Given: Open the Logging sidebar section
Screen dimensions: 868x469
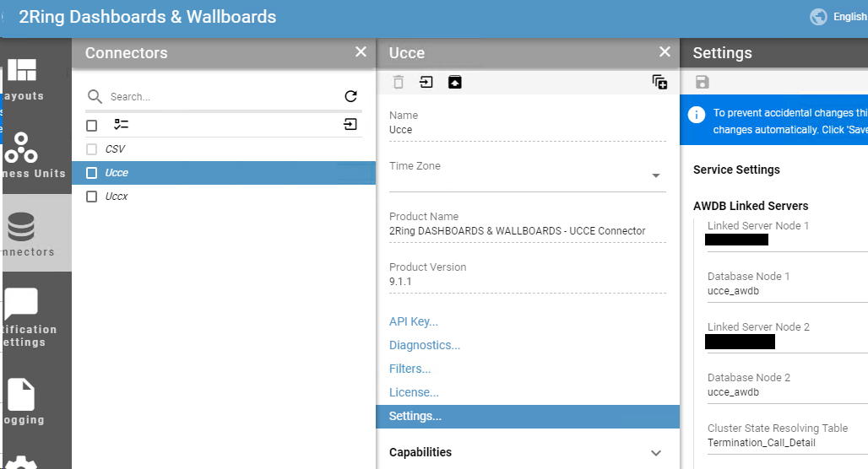Looking at the screenshot, I should coord(22,402).
